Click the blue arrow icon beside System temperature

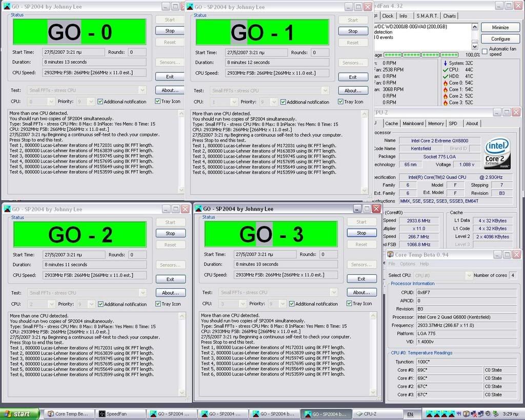pos(446,63)
